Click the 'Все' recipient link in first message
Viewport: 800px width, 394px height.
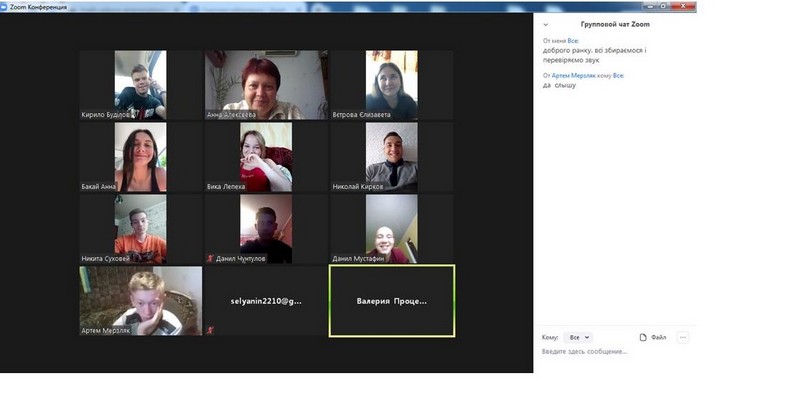pos(573,41)
